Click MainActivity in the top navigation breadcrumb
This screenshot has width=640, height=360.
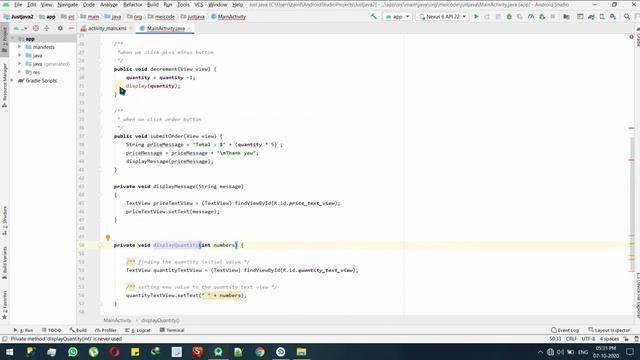coord(228,17)
